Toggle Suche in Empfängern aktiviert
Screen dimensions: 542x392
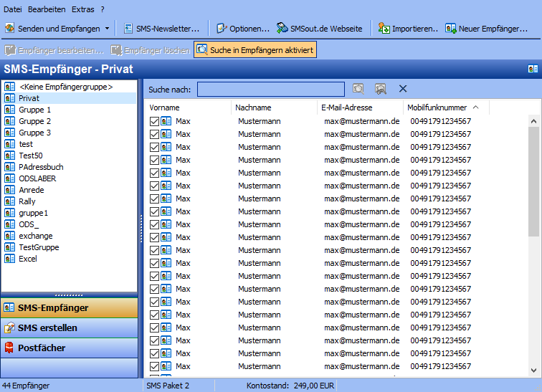(255, 50)
